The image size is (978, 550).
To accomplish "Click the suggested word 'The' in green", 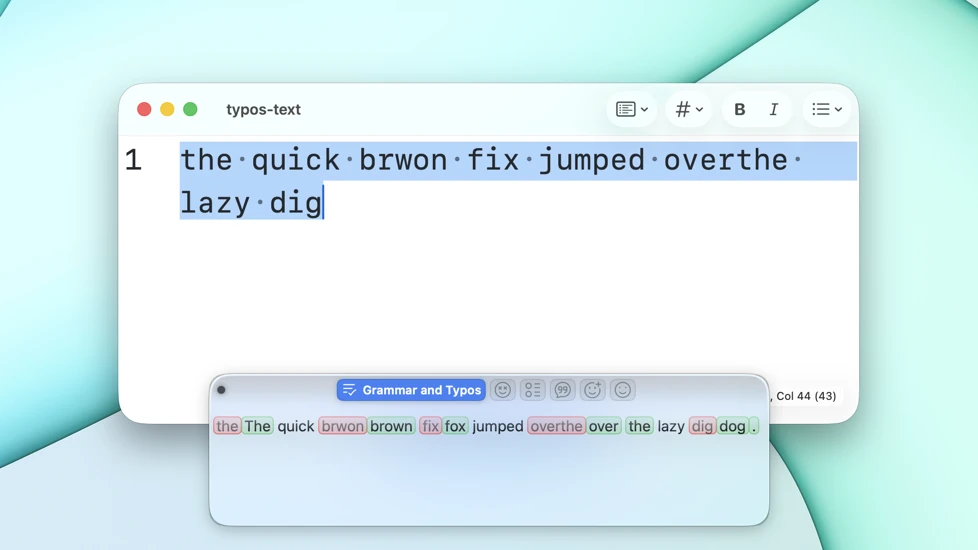I will coord(258,426).
